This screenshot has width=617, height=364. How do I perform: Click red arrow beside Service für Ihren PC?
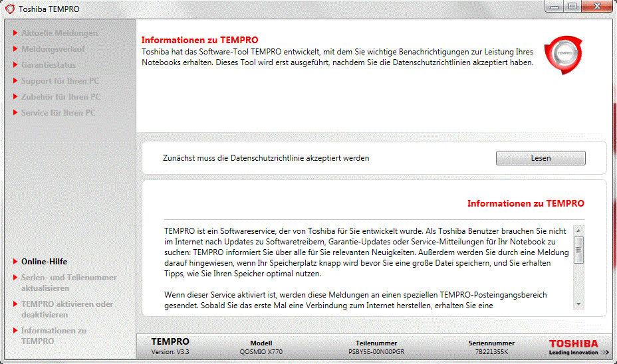coord(15,112)
